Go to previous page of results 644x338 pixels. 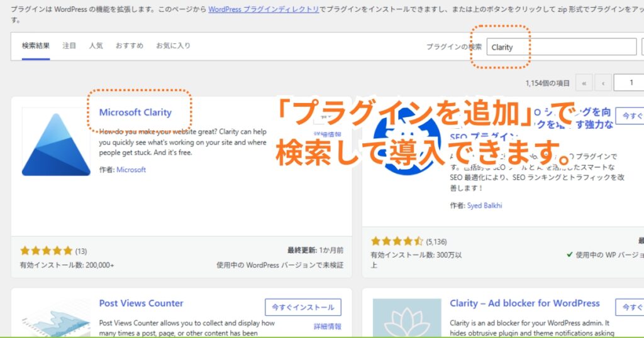click(x=603, y=83)
